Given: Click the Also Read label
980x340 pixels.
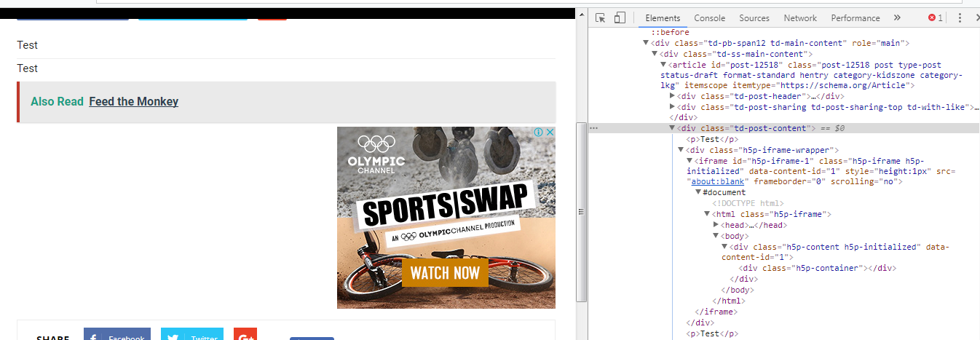Looking at the screenshot, I should pyautogui.click(x=57, y=101).
